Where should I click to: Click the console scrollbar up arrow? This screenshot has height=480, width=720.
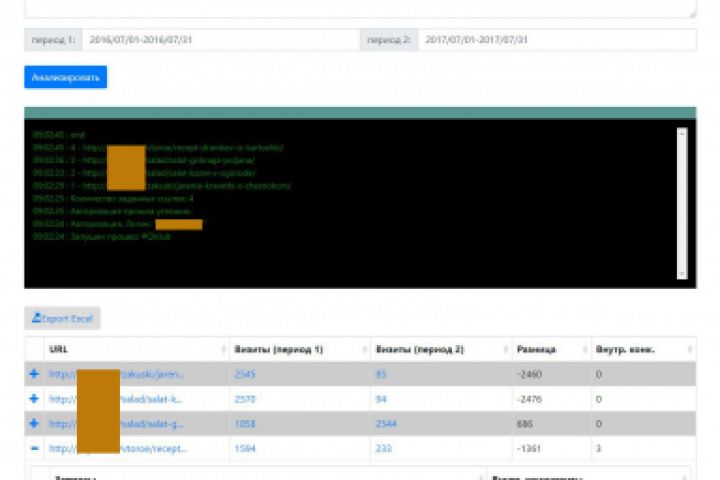point(682,133)
